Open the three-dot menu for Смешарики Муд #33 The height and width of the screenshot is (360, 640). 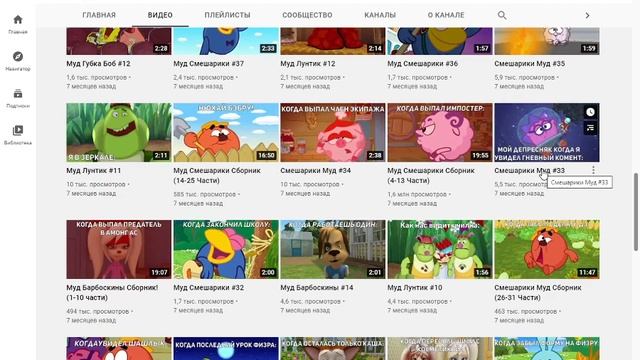tap(593, 170)
